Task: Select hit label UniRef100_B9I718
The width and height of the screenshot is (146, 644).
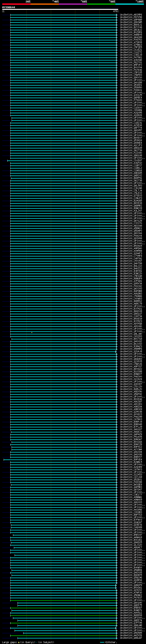Action: pyautogui.click(x=131, y=339)
